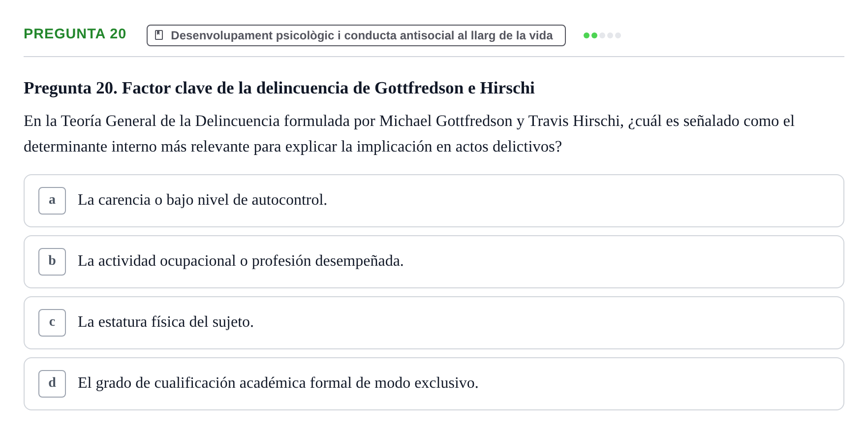Select letter badge 'c' for estatura answer
Screen dimensions: 868x434
52,323
